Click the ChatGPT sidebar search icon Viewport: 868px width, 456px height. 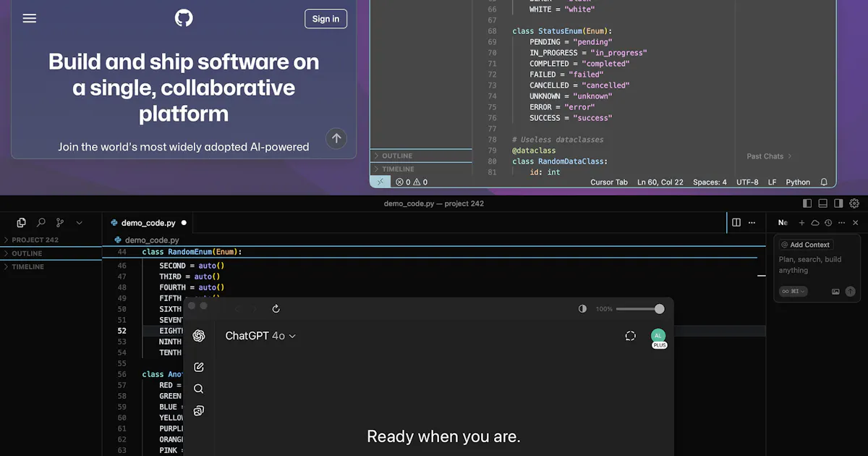pyautogui.click(x=199, y=389)
